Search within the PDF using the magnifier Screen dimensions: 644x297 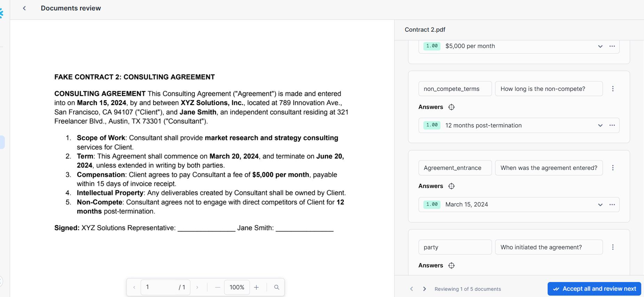pyautogui.click(x=277, y=287)
